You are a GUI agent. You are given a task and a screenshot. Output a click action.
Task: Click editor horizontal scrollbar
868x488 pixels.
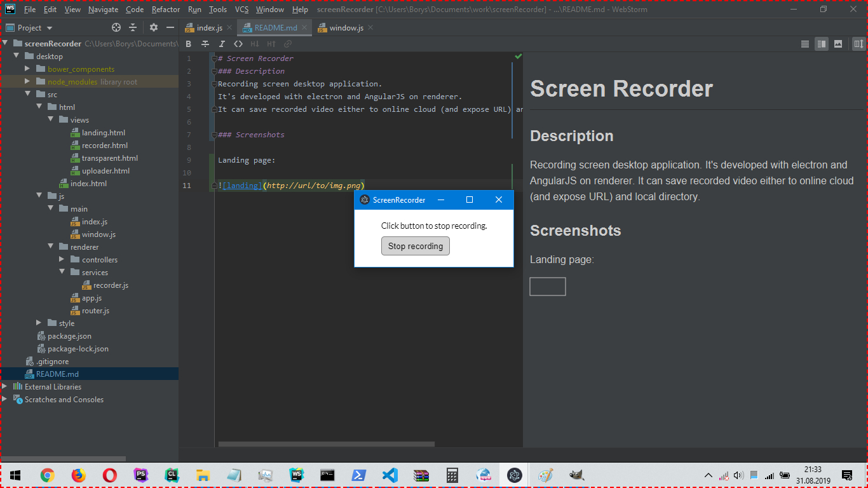click(327, 444)
